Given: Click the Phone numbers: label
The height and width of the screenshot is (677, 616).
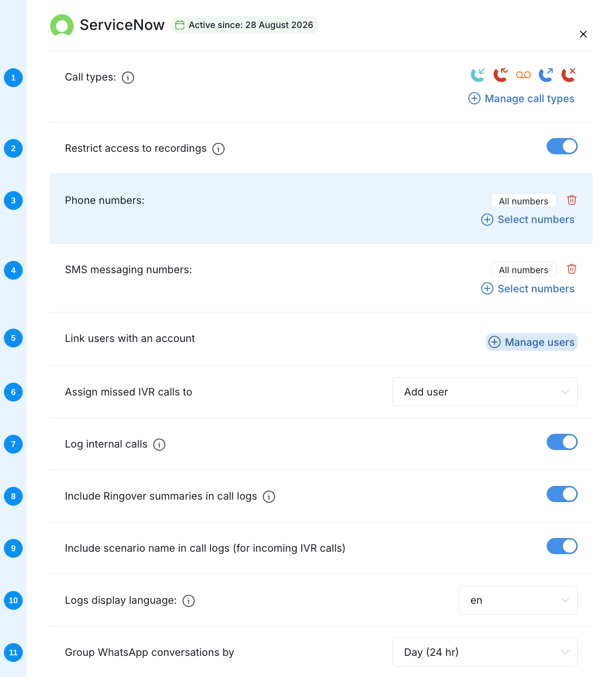Looking at the screenshot, I should [x=105, y=200].
